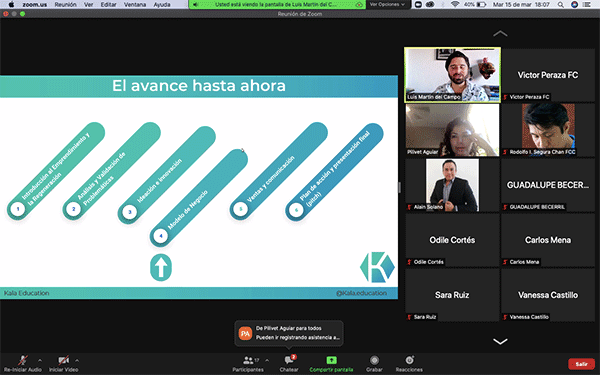The height and width of the screenshot is (375, 600).
Task: Toggle camera with Iniciar Video
Action: (64, 360)
